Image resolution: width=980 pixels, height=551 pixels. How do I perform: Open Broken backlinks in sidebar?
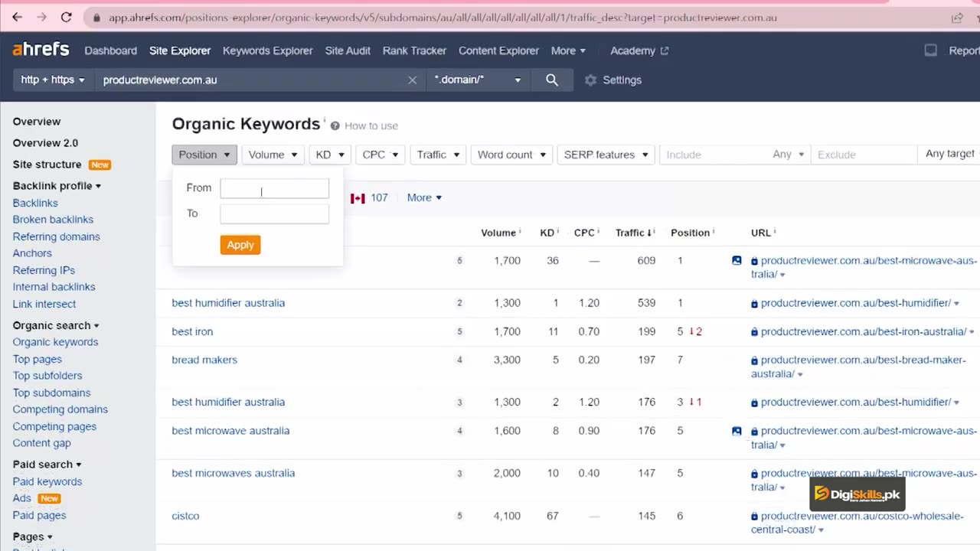point(53,220)
